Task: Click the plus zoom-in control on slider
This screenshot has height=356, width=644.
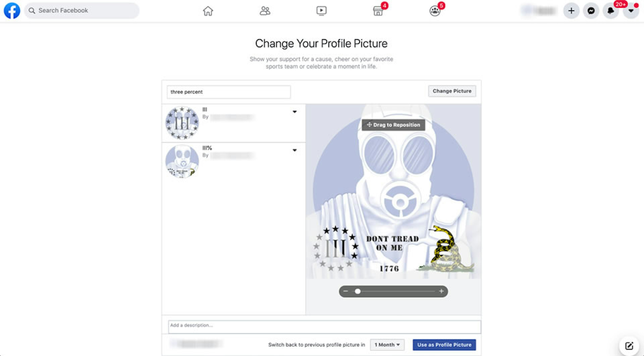Action: pos(441,291)
